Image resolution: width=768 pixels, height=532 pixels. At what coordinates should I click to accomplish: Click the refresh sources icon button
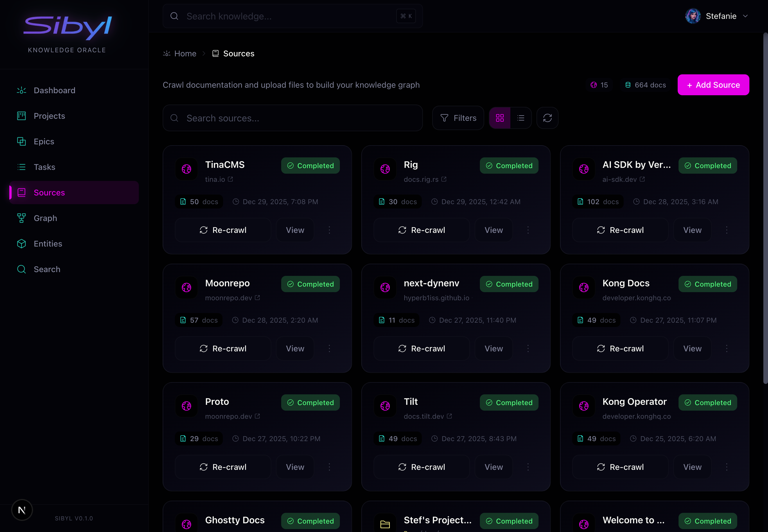[547, 118]
